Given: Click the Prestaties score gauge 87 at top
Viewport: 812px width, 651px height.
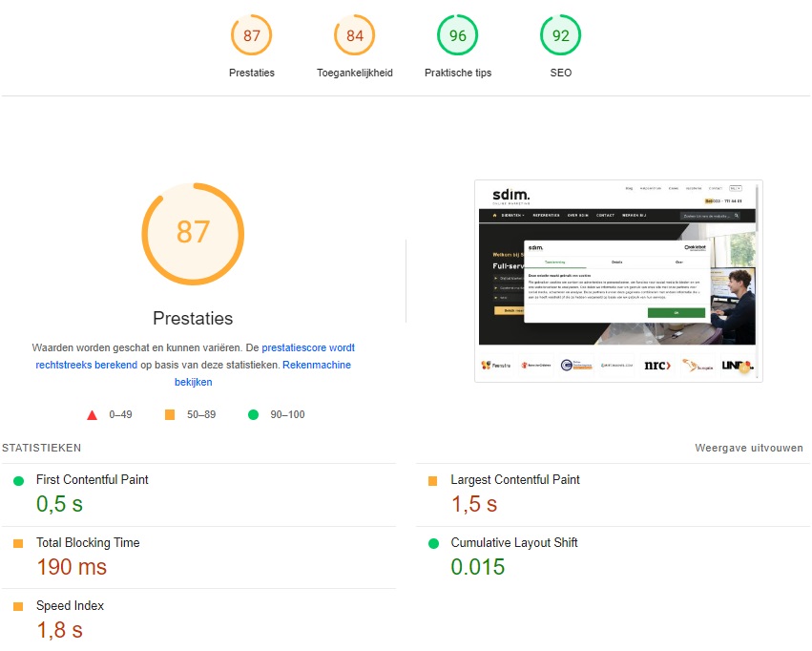Looking at the screenshot, I should click(252, 36).
